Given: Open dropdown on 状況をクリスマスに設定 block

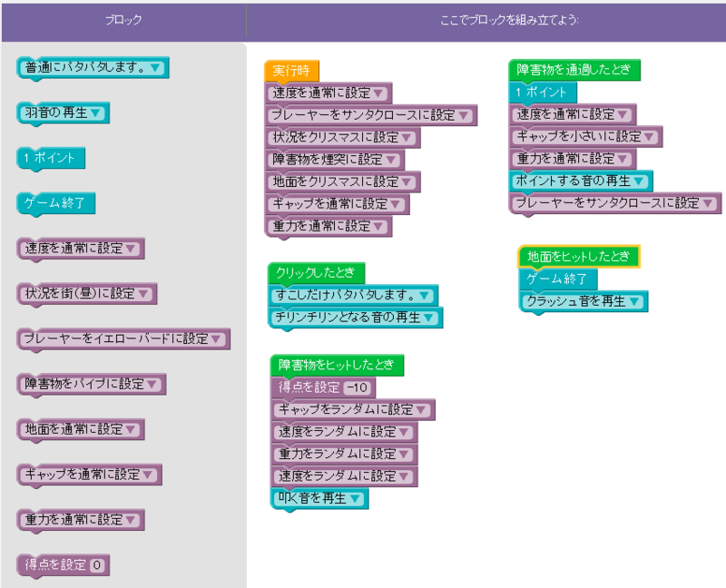Looking at the screenshot, I should [407, 138].
